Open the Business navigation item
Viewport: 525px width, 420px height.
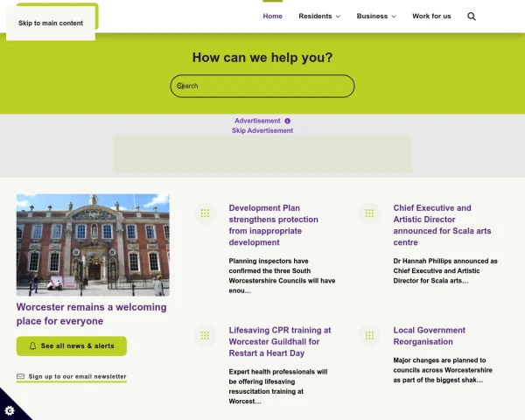(x=372, y=16)
